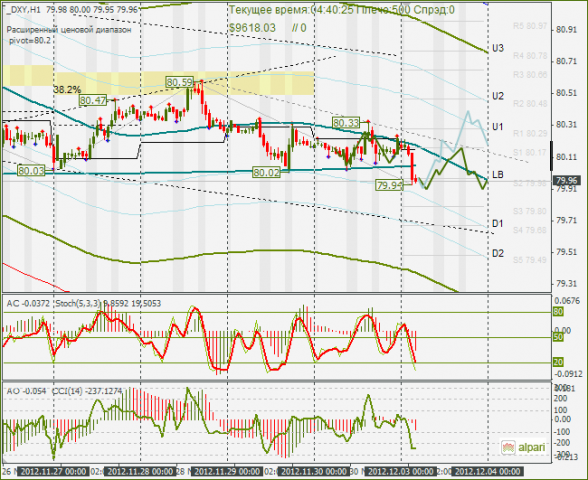
Task: Click the U2 band label
Action: pyautogui.click(x=498, y=96)
